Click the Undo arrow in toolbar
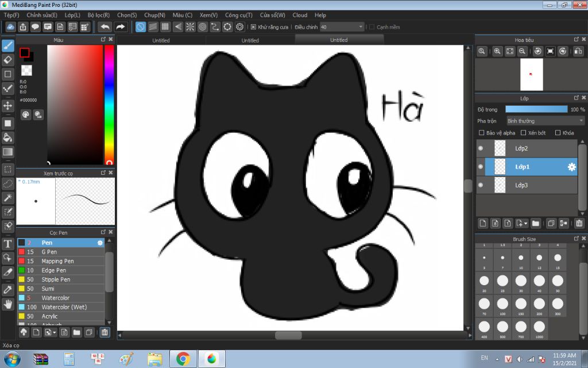This screenshot has width=588, height=368. tap(106, 27)
